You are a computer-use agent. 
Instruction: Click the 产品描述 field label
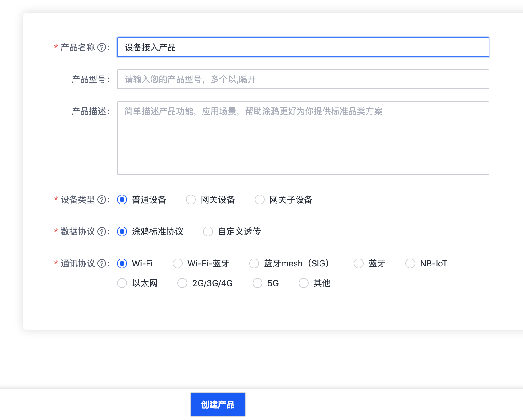point(91,111)
